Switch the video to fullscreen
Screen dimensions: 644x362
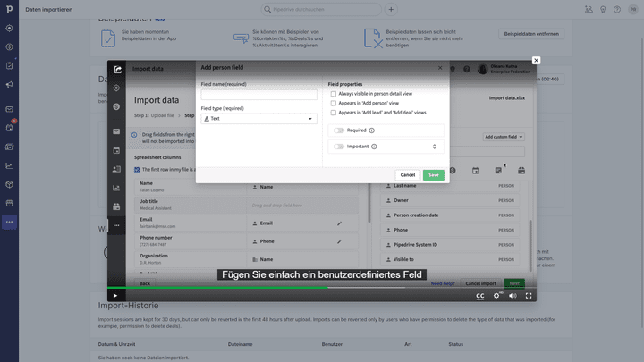[529, 296]
